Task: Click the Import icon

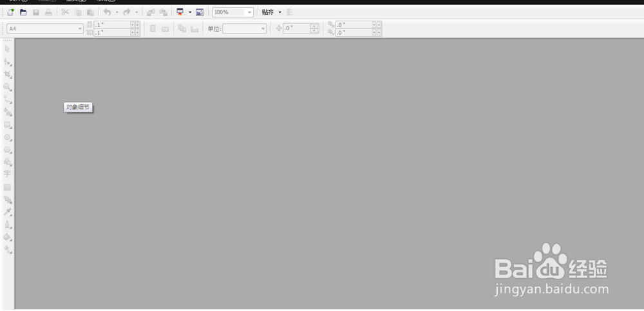Action: pos(151,12)
